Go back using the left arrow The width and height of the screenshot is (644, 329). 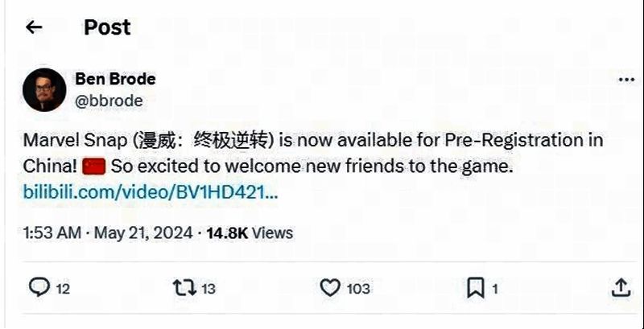coord(34,27)
